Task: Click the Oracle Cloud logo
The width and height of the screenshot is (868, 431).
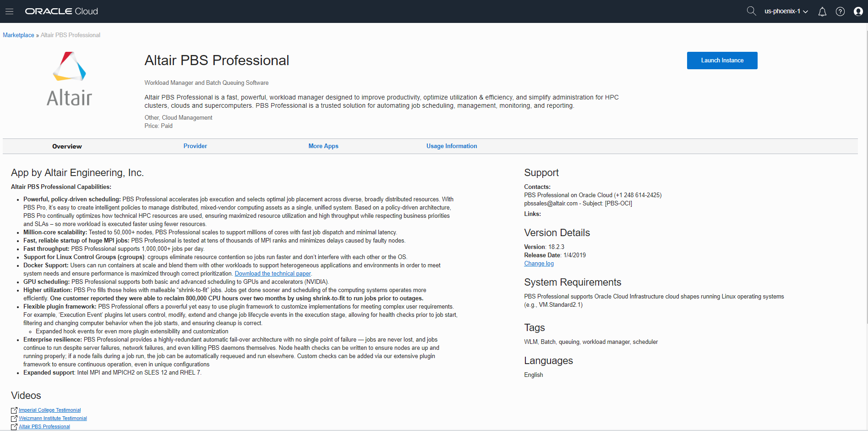Action: (x=61, y=11)
